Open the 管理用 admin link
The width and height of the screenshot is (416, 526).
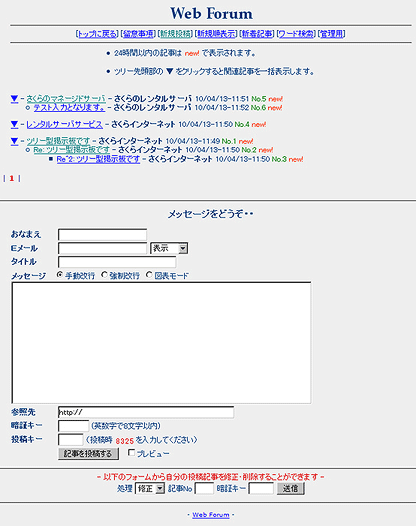331,34
